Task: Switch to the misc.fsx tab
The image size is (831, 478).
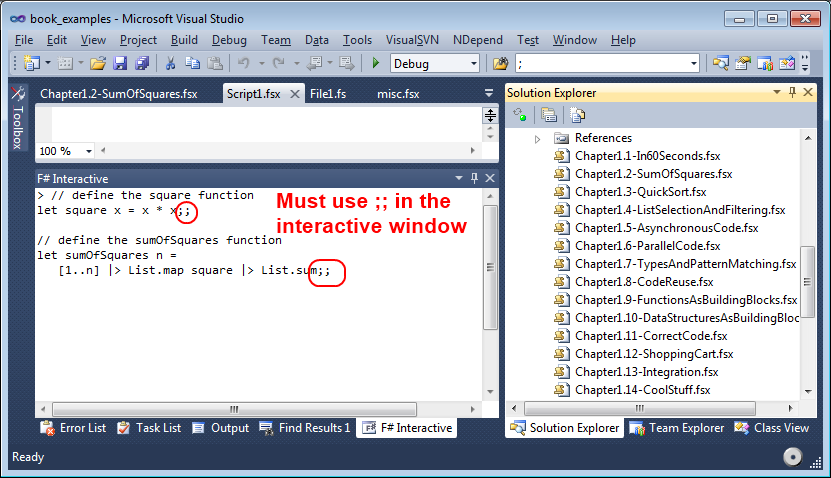Action: (x=398, y=94)
